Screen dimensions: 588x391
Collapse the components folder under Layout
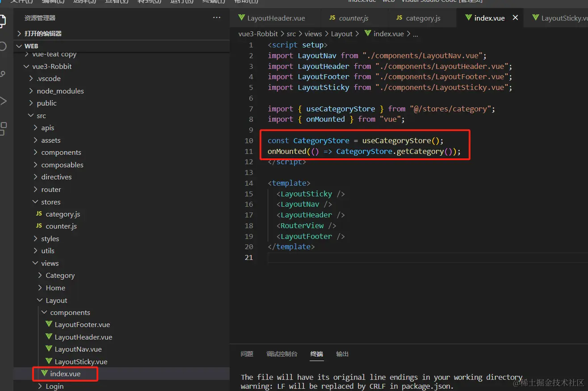click(x=44, y=312)
